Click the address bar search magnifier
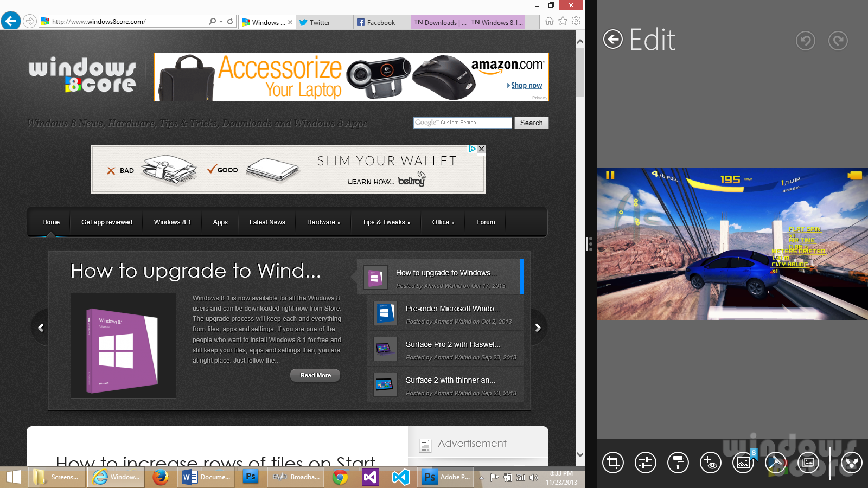The width and height of the screenshot is (868, 488). 213,22
